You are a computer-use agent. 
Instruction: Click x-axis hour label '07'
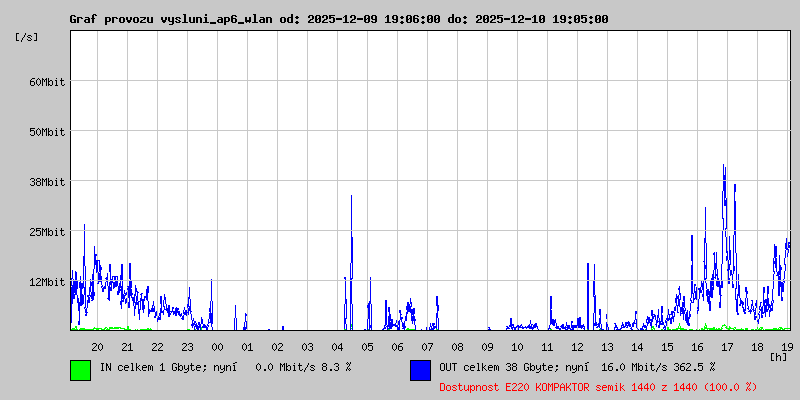point(428,347)
